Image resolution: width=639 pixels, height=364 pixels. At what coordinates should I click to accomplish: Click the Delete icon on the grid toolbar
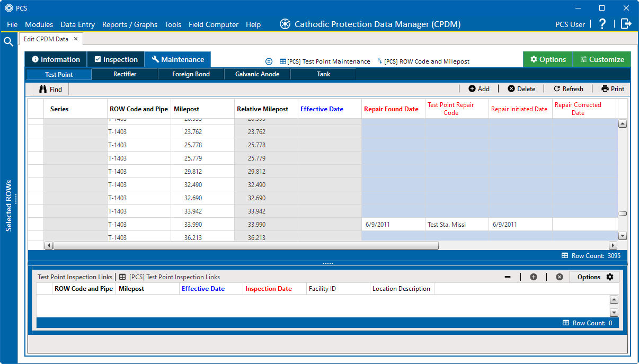point(512,88)
